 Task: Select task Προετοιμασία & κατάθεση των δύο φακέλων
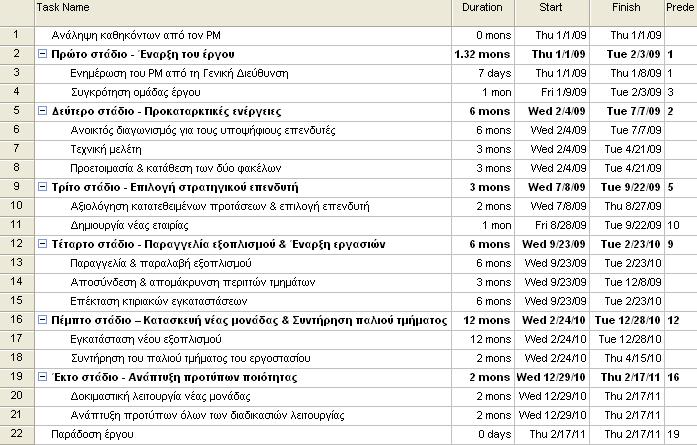[x=176, y=168]
